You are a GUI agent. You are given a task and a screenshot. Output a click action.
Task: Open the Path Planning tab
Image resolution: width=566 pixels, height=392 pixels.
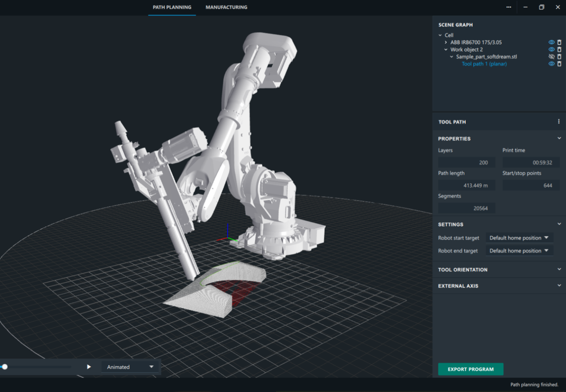click(x=172, y=7)
